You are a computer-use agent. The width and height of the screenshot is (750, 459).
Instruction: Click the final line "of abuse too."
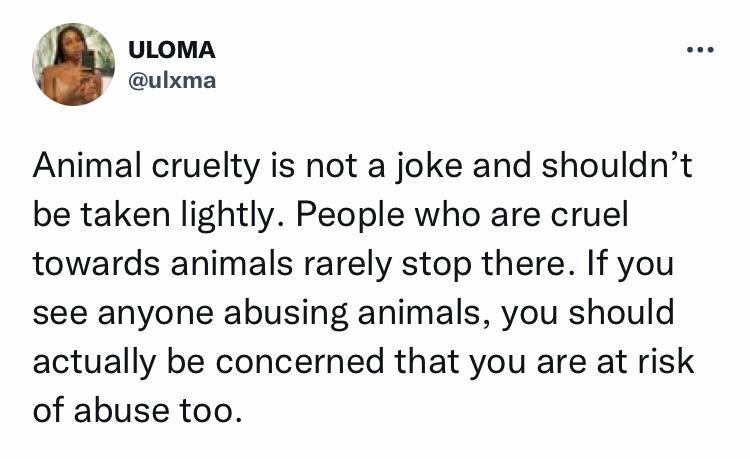click(x=138, y=409)
